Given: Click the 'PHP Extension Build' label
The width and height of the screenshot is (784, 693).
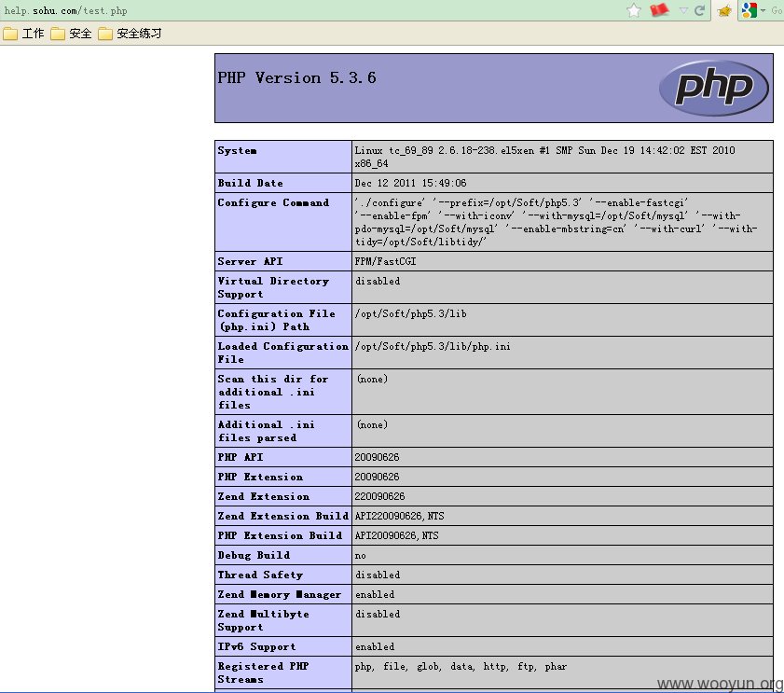Looking at the screenshot, I should [x=280, y=535].
